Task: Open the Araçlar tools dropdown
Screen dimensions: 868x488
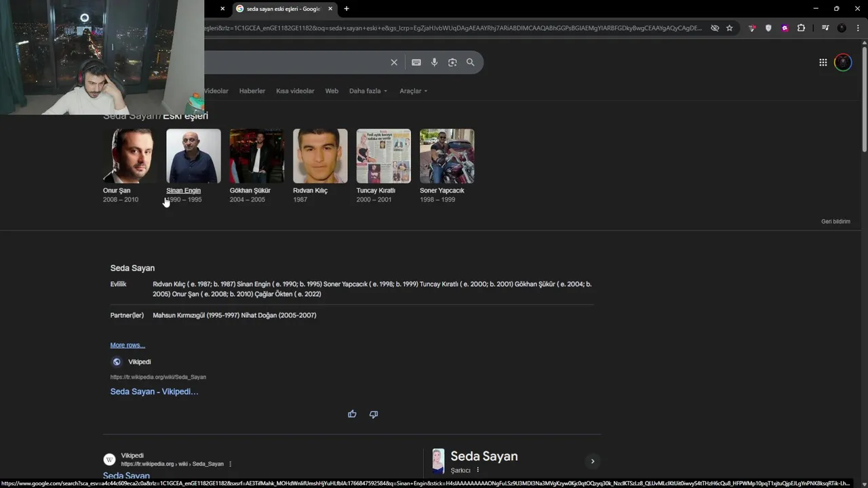Action: click(414, 91)
